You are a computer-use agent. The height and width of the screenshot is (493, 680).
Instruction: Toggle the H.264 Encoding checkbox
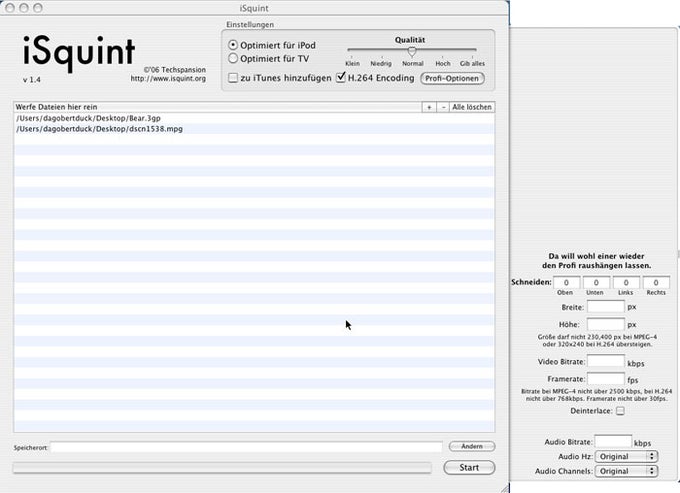341,78
